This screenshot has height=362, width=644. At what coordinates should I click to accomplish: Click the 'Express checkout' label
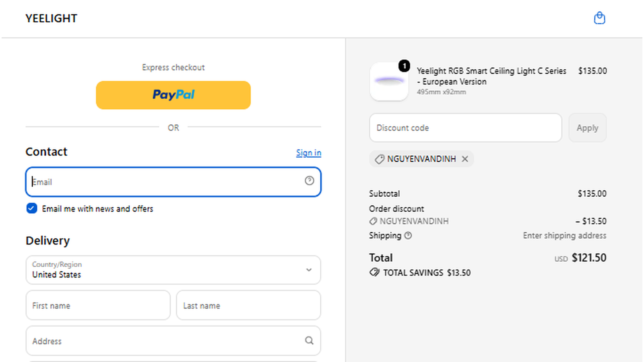[x=173, y=67]
